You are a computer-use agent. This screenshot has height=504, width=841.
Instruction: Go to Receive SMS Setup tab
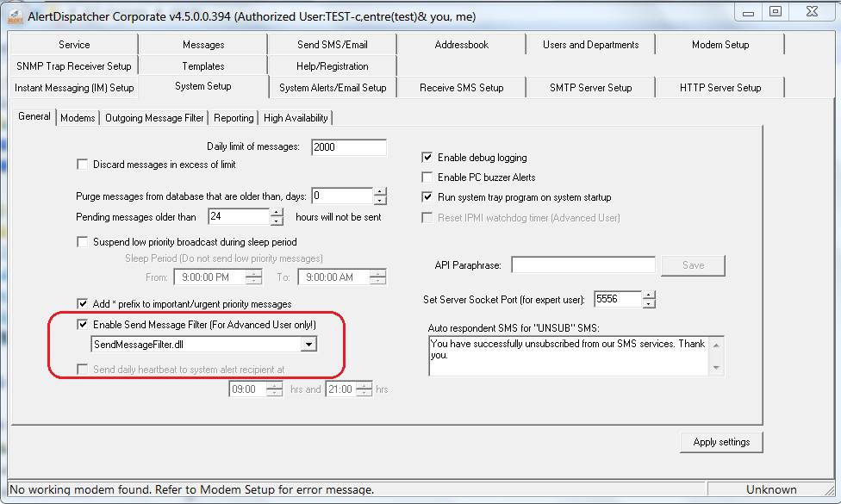462,87
